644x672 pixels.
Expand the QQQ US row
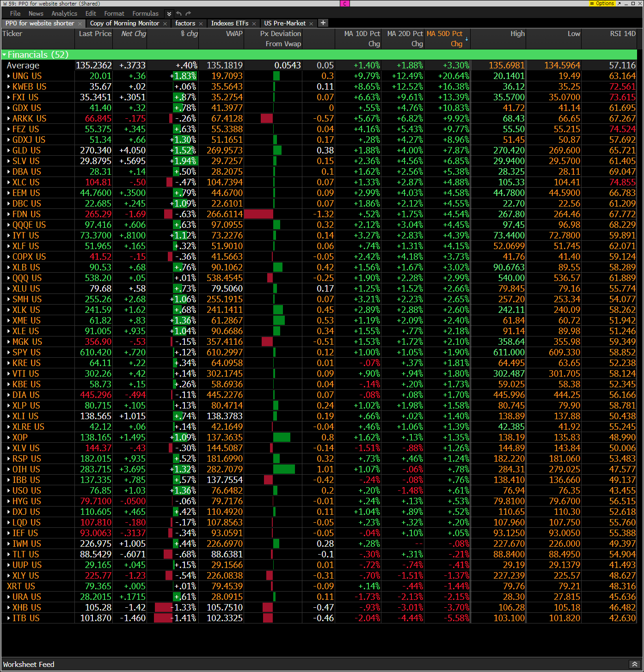[x=9, y=278]
